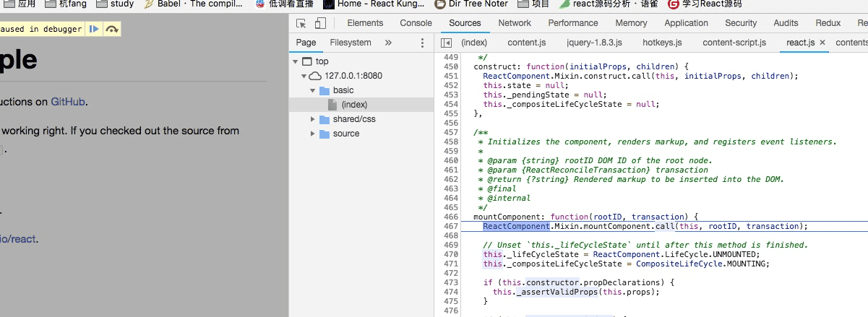
Task: Toggle the device toolbar icon
Action: tap(320, 23)
